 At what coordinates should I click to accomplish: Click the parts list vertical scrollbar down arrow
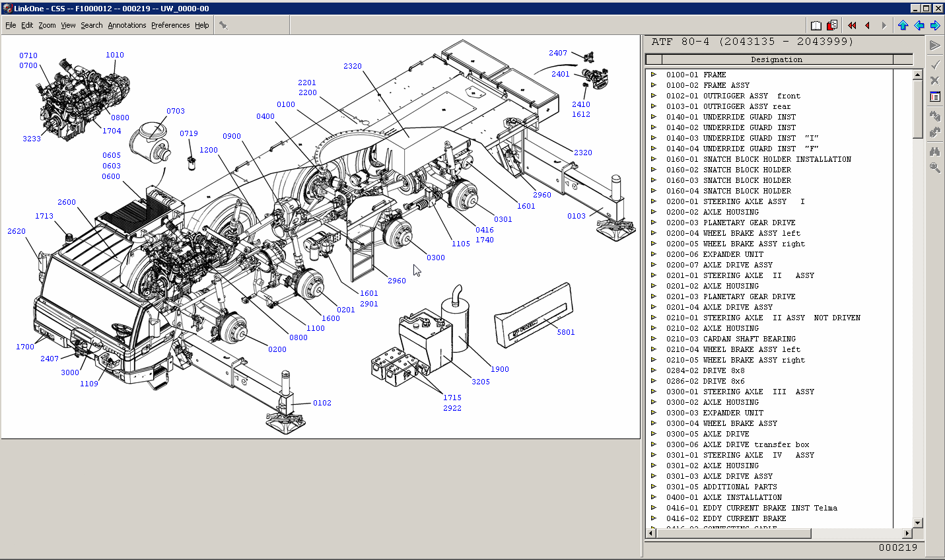coord(917,522)
